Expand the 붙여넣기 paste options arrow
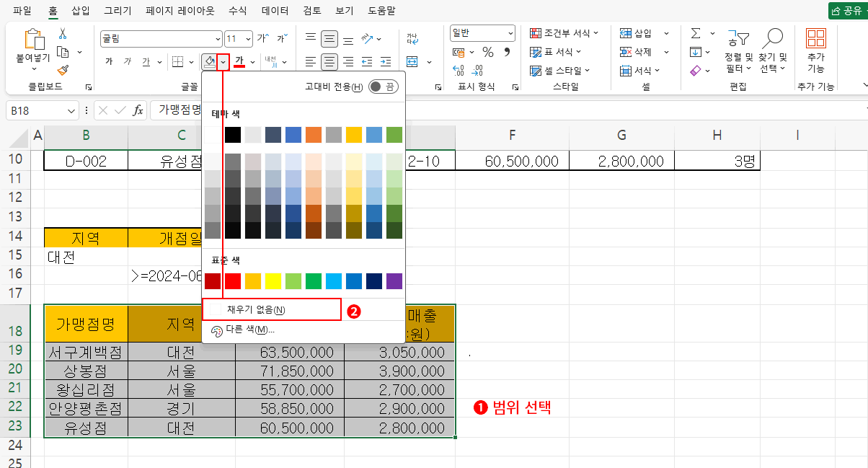The height and width of the screenshot is (468, 868). coord(34,69)
